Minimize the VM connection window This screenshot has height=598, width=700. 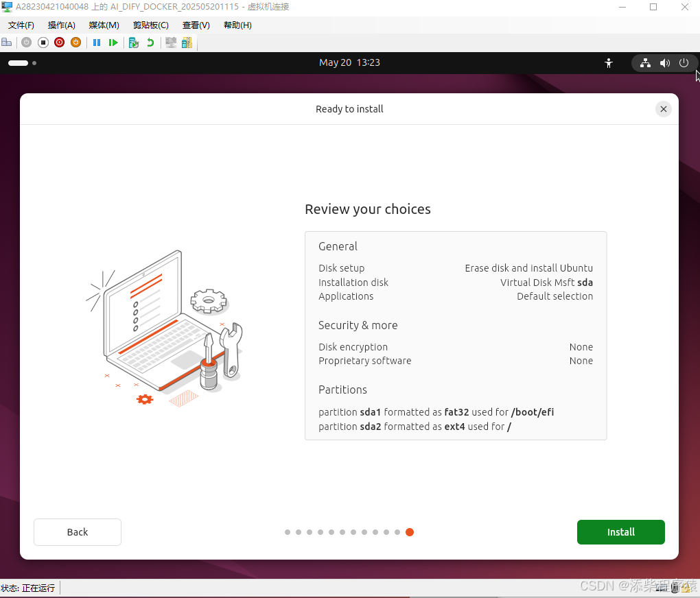622,7
